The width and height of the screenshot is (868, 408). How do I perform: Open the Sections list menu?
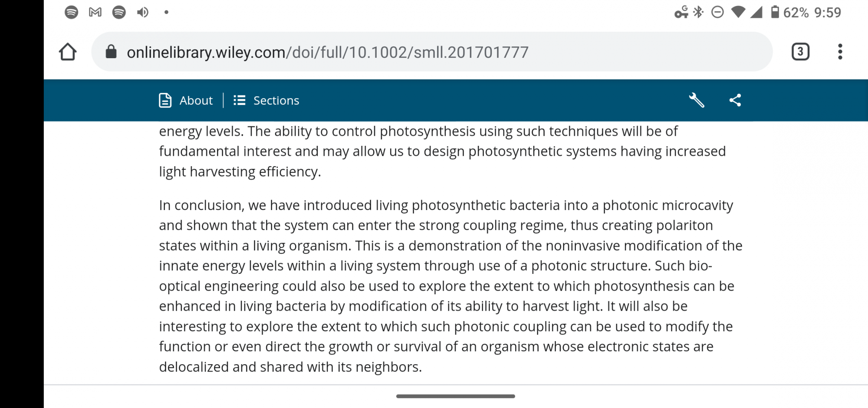(266, 100)
